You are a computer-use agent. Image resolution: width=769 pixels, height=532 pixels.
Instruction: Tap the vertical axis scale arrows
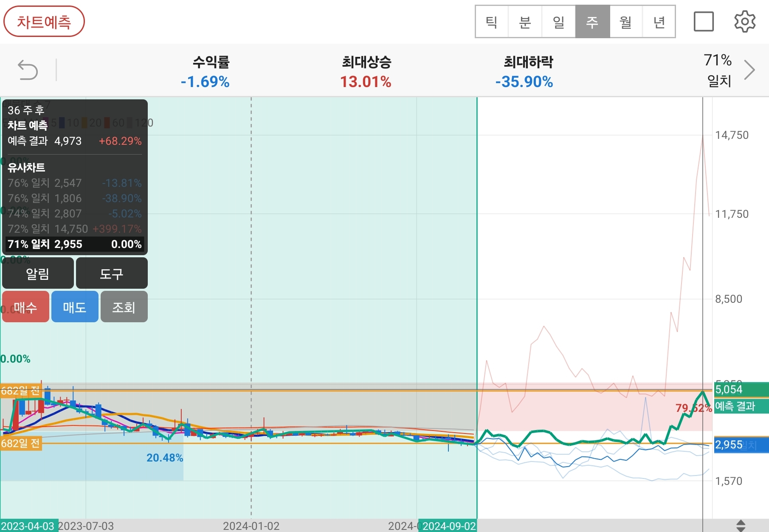[741, 526]
